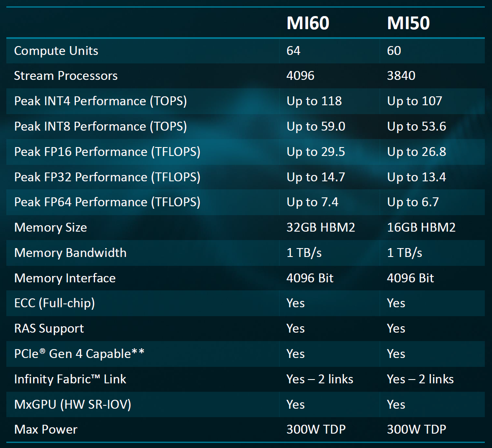Viewport: 492px width, 448px height.
Task: Click the MI50 stream processors value 3840
Action: pyautogui.click(x=401, y=76)
